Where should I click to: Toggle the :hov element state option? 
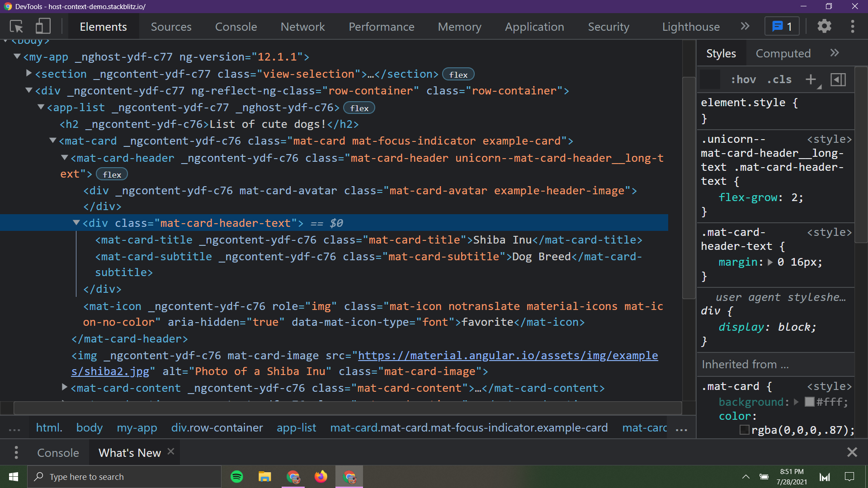pyautogui.click(x=743, y=80)
